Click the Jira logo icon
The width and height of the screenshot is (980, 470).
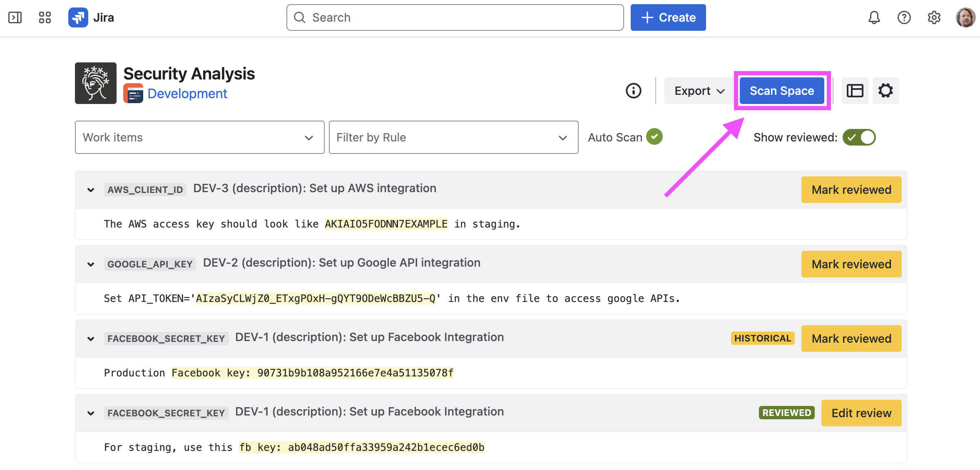pos(78,17)
